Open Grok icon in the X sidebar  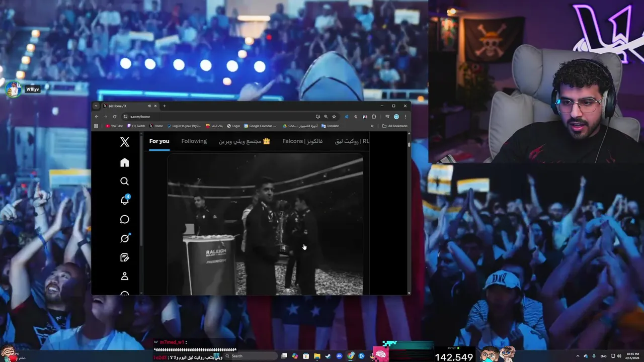125,238
